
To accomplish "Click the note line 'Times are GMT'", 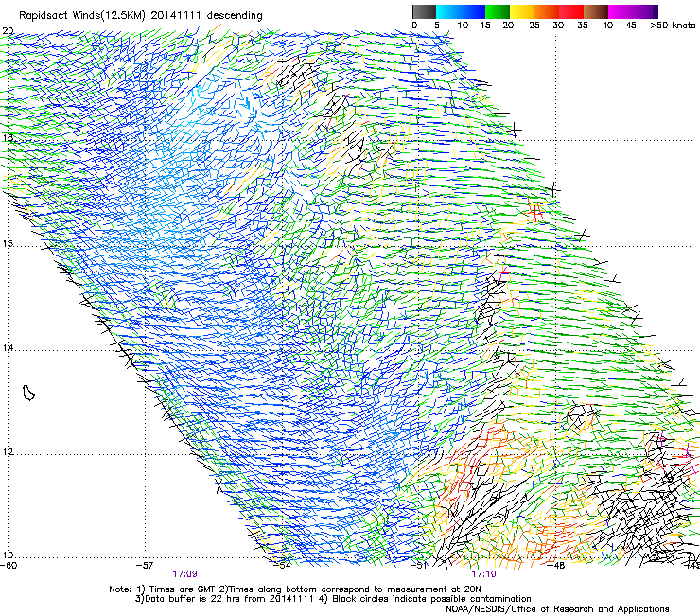I will [x=183, y=589].
